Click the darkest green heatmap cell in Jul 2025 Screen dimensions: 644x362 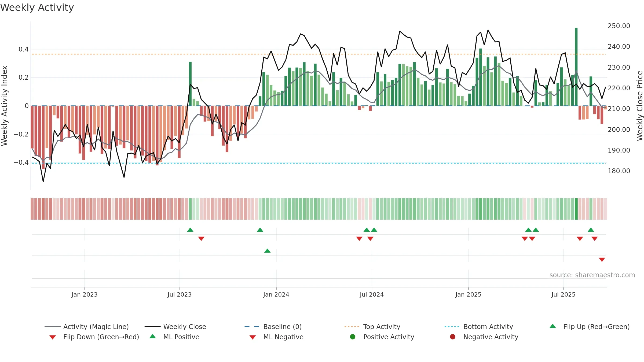pos(576,209)
